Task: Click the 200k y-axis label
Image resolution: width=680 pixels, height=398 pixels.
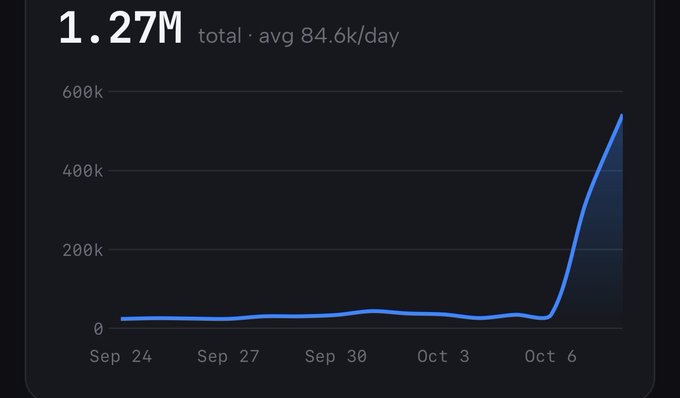Action: [82, 250]
